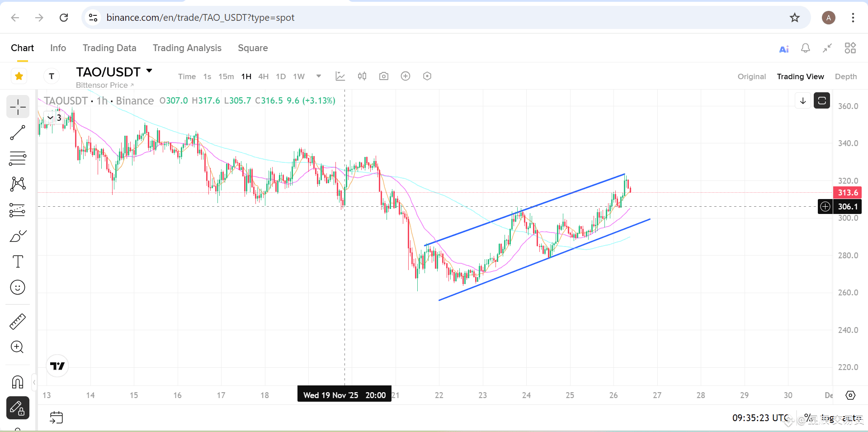868x432 pixels.
Task: Select the text annotation tool
Action: pos(18,261)
